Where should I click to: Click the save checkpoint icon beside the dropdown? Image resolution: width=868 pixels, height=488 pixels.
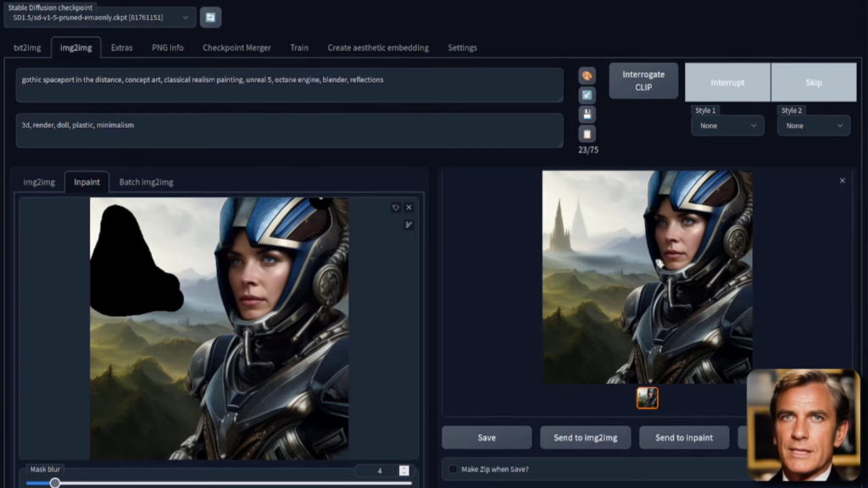pyautogui.click(x=210, y=17)
